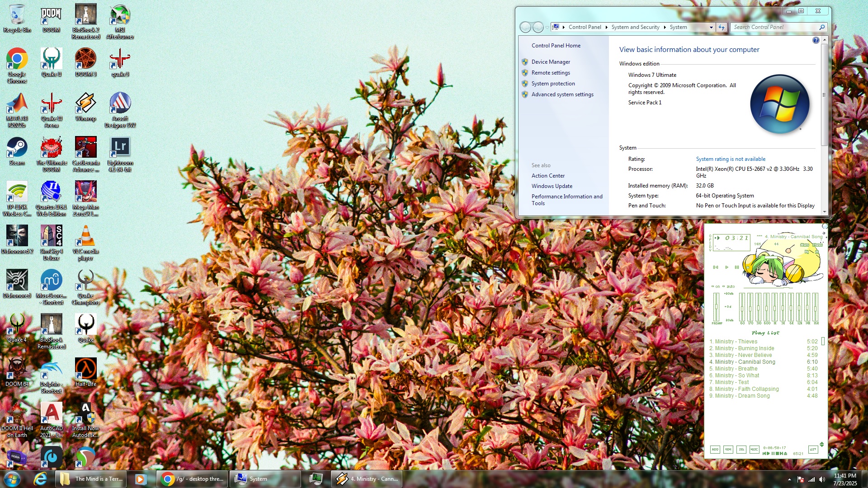Viewport: 868px width, 488px height.
Task: Select the Lightroom 4.1 64-bit icon
Action: [120, 154]
